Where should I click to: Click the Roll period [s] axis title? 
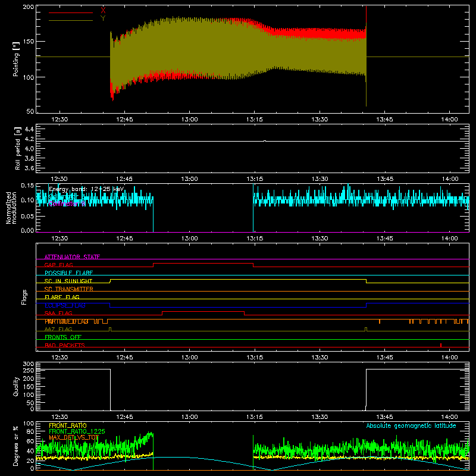click(x=18, y=148)
